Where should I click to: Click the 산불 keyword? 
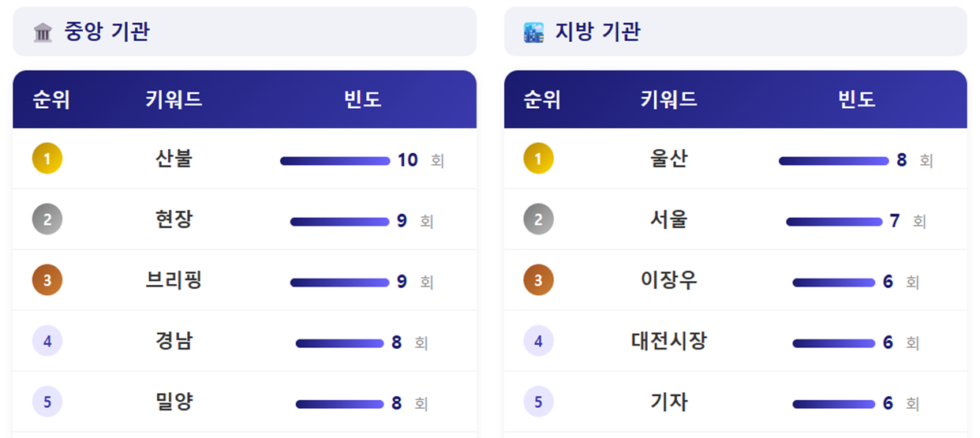pos(174,159)
